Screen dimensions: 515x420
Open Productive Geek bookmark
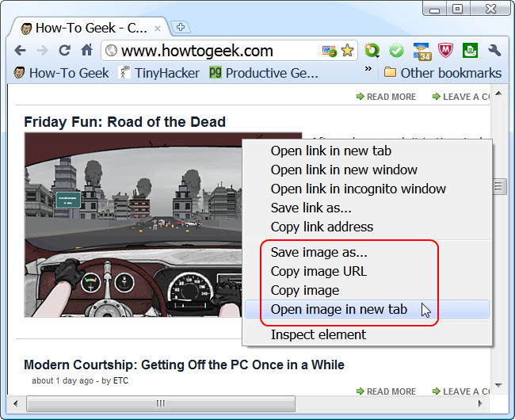point(264,73)
